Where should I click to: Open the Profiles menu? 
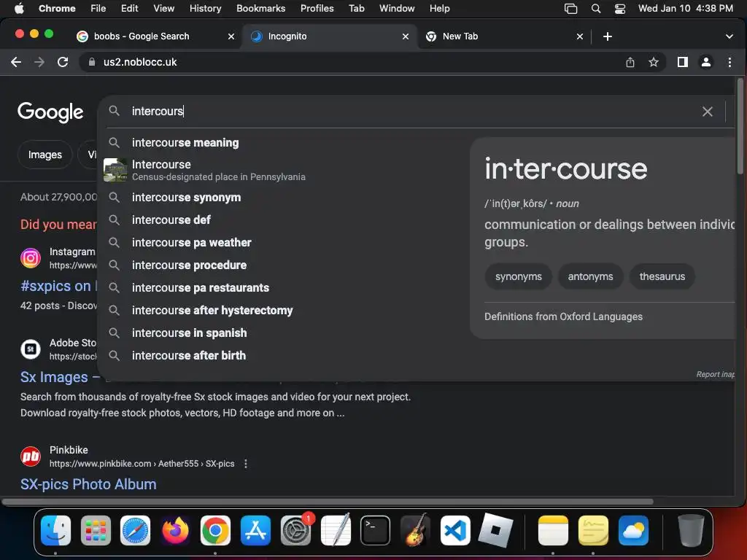(x=317, y=8)
